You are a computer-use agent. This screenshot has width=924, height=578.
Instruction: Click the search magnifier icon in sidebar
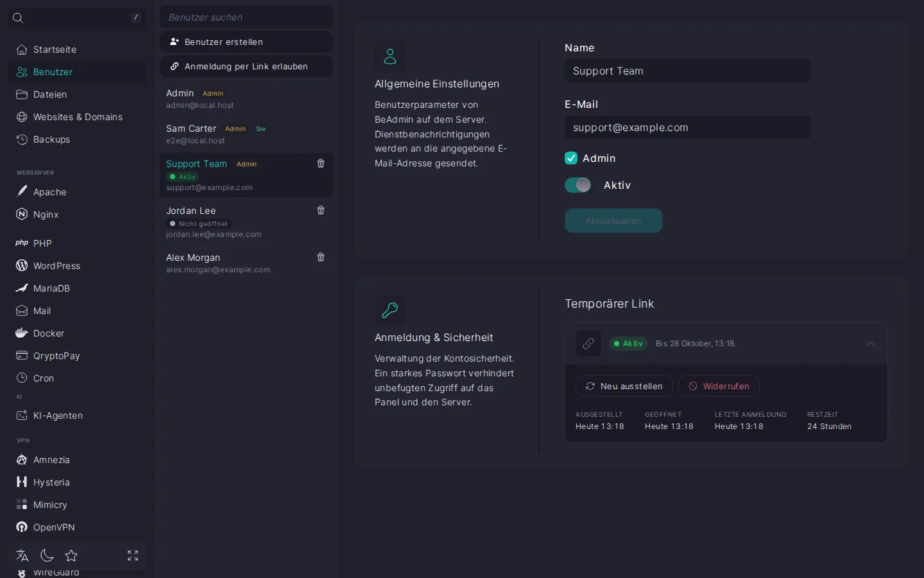(18, 18)
